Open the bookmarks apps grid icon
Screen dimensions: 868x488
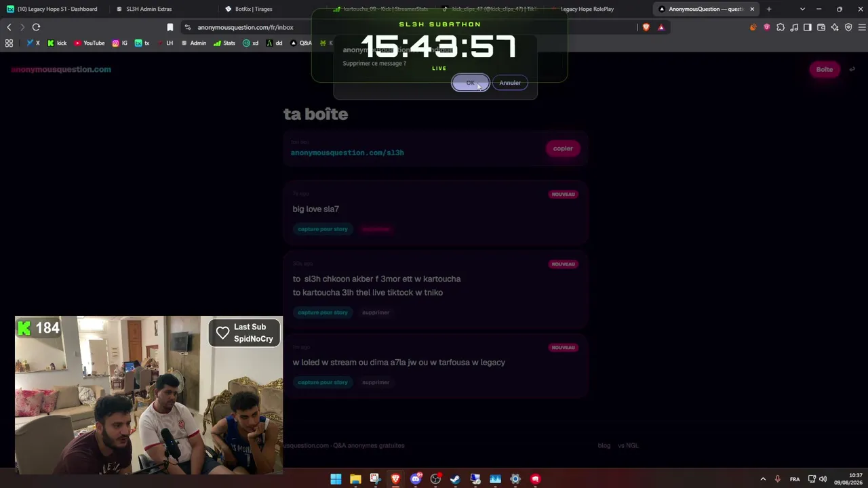click(x=9, y=43)
